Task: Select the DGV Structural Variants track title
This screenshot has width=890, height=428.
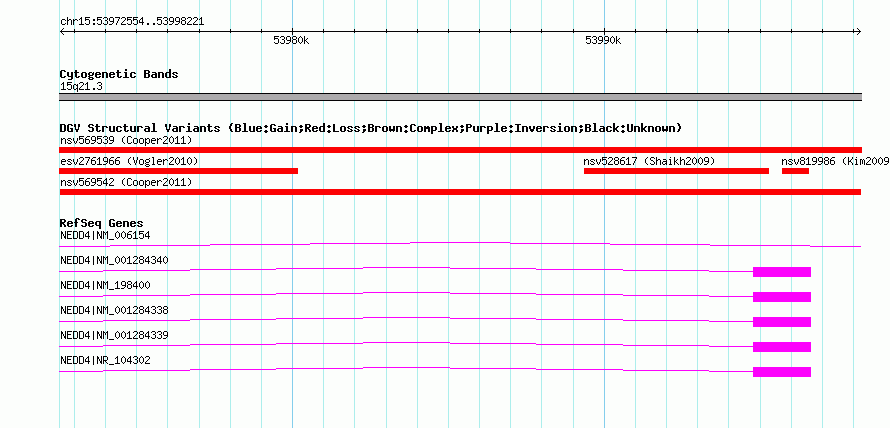Action: click(x=371, y=128)
